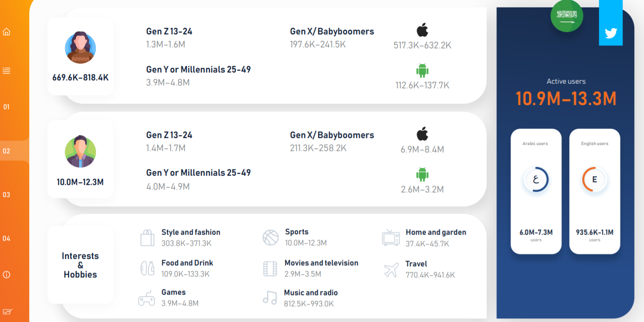644x322 pixels.
Task: Click the Arabic users progress ring
Action: (x=536, y=180)
